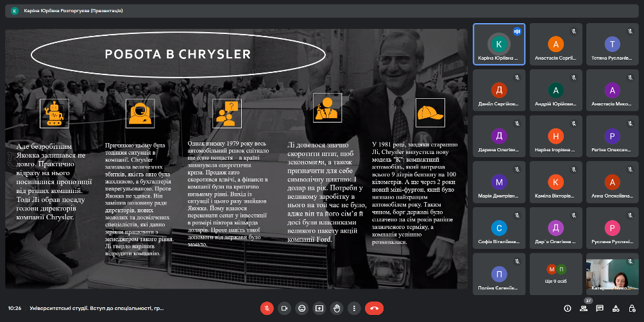Click the presenter name at top left
Viewport: 644px width, 322px height.
pos(71,11)
